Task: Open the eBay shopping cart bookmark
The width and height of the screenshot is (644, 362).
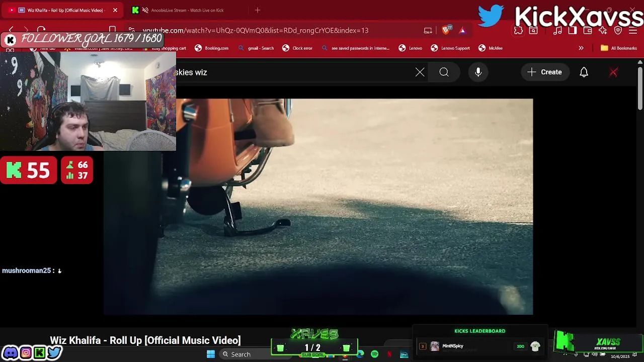Action: click(x=165, y=48)
